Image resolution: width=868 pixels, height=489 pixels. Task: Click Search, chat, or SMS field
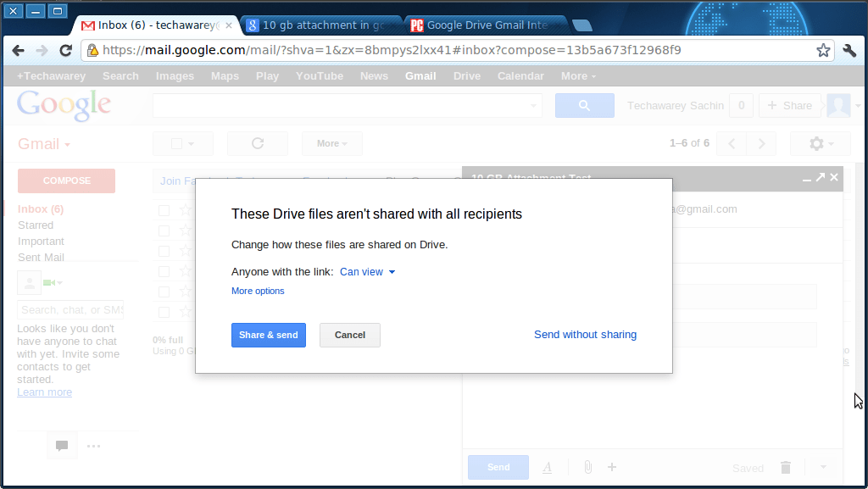click(x=71, y=310)
